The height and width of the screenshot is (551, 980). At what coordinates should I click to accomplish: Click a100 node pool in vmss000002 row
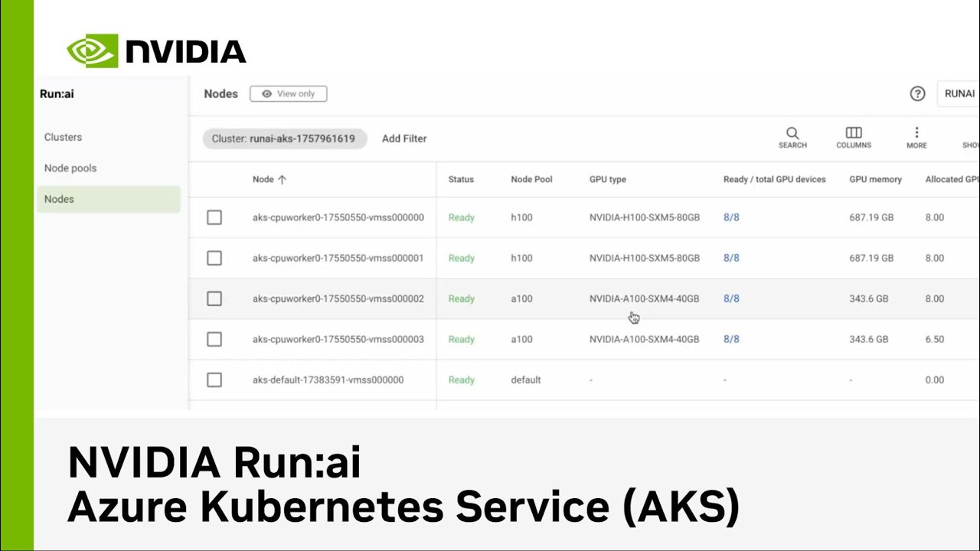tap(521, 298)
